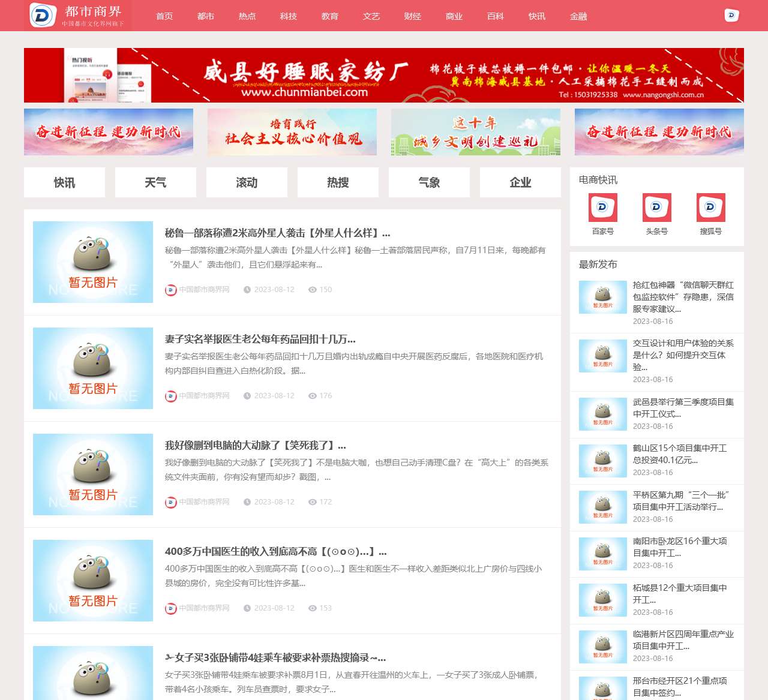Open the 金融 navigation item
Screen dimensions: 768x700
point(578,16)
